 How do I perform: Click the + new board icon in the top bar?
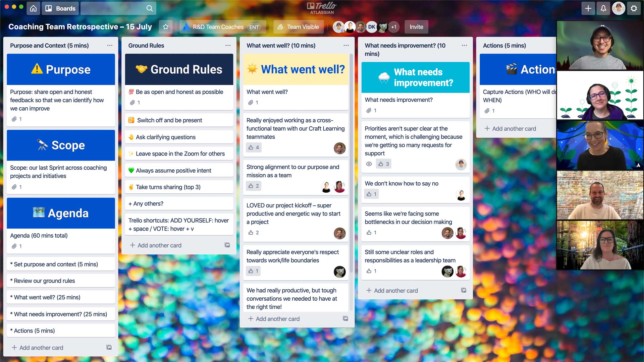click(x=589, y=8)
